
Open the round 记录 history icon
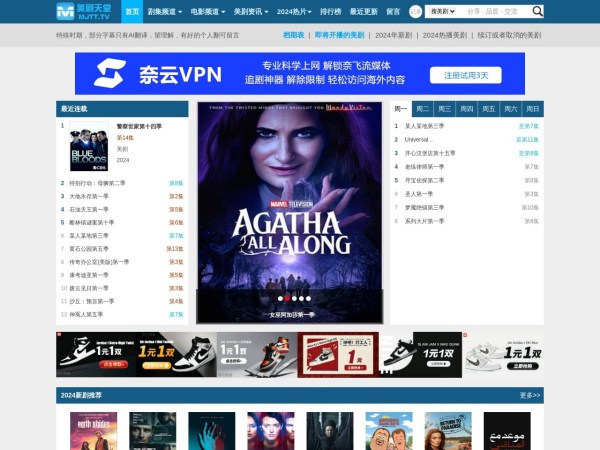[x=415, y=11]
